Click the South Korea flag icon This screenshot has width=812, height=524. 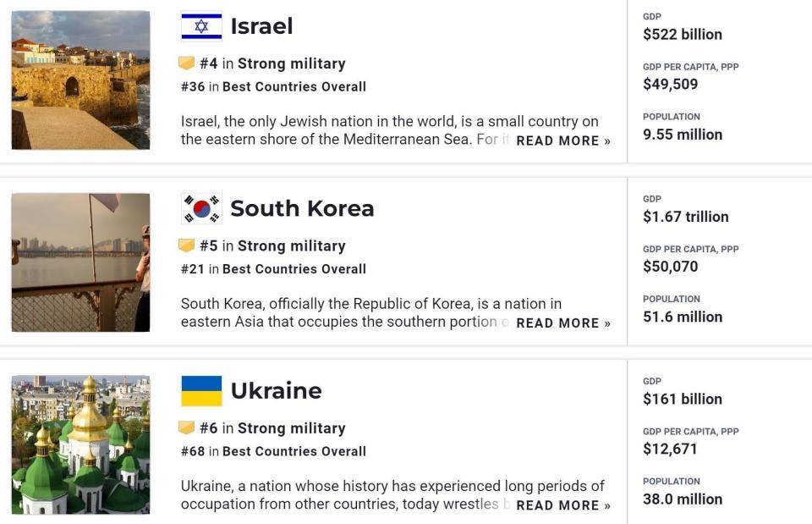click(201, 208)
